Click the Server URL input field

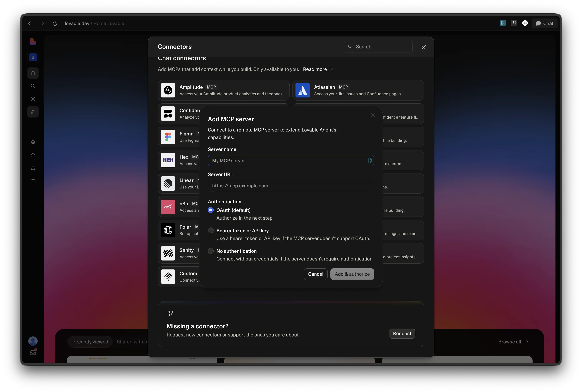[291, 186]
